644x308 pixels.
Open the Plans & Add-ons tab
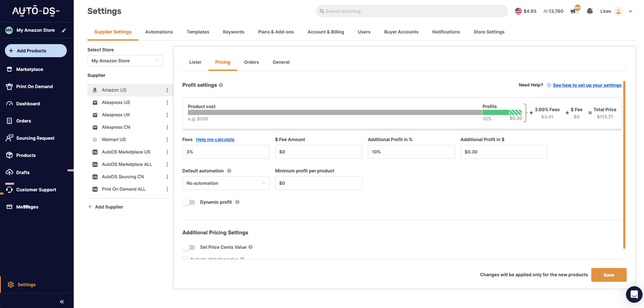pyautogui.click(x=276, y=32)
